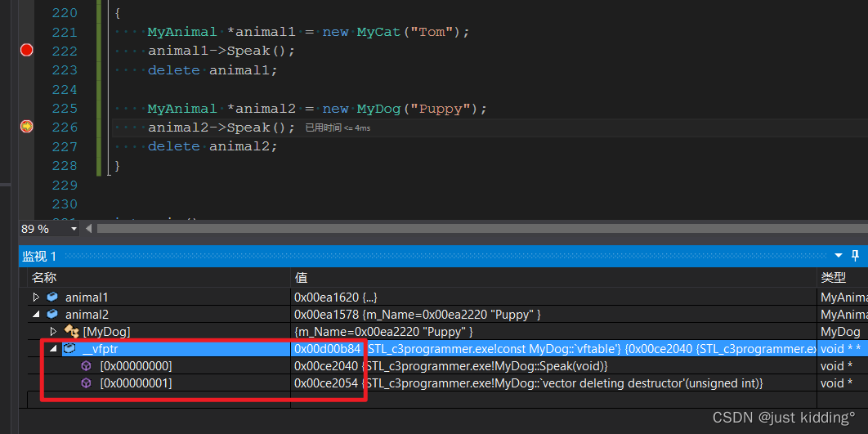The width and height of the screenshot is (868, 434).
Task: Select the [0x00000000] vtable row name
Action: 136,366
